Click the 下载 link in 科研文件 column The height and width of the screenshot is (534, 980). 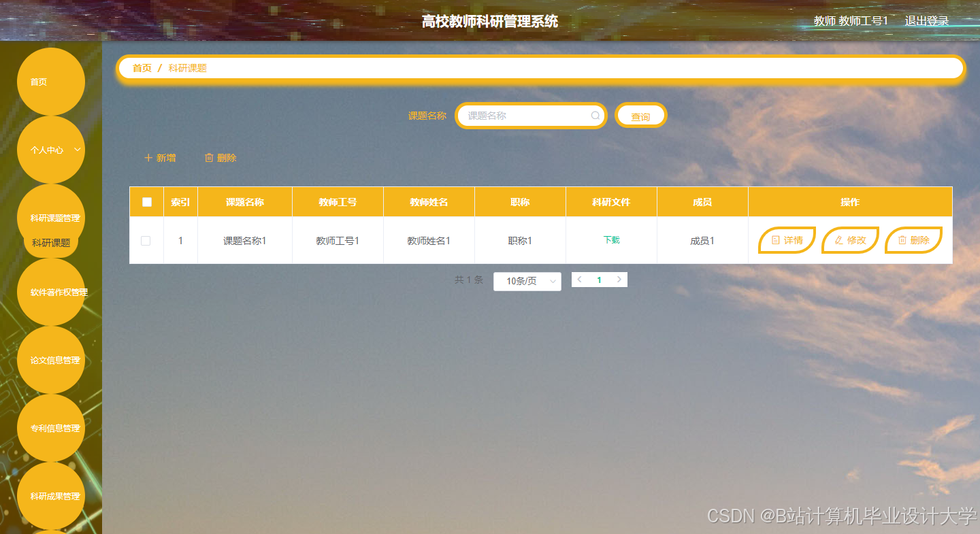[611, 240]
